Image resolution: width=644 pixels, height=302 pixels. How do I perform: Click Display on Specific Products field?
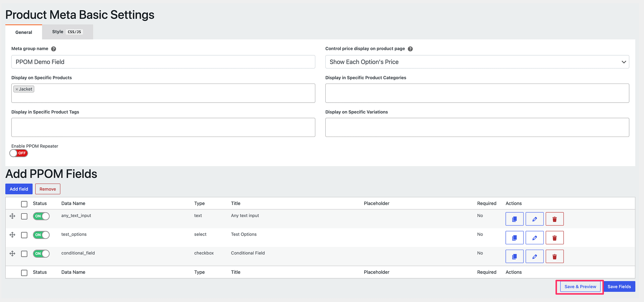click(163, 93)
